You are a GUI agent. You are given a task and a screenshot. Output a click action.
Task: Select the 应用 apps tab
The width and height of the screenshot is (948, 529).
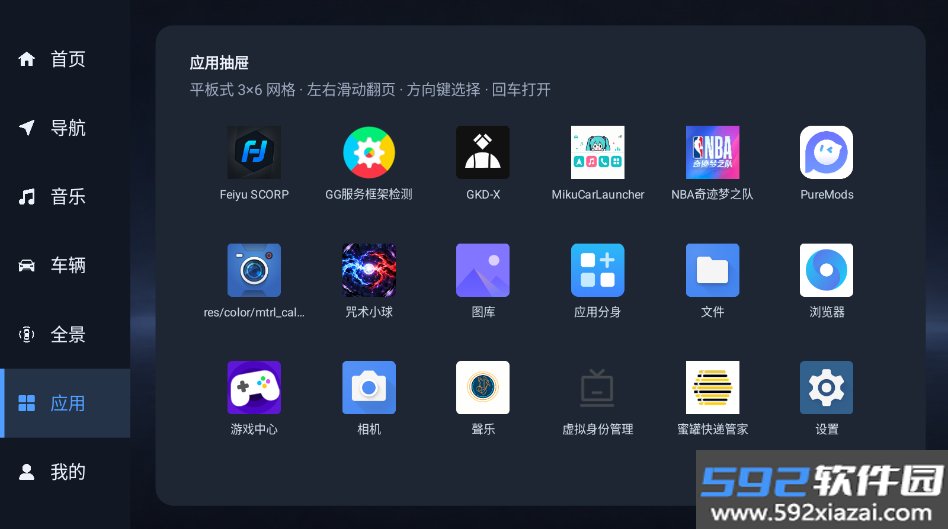[65, 403]
